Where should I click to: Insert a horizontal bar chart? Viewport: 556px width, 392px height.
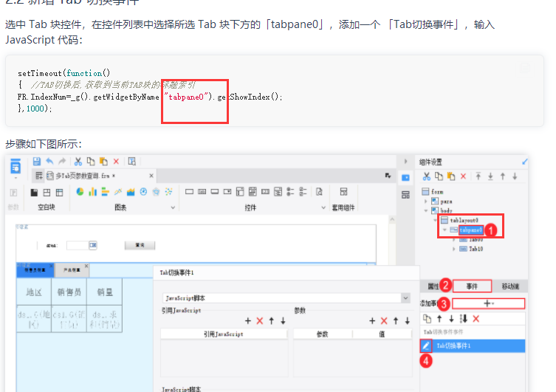coord(106,192)
